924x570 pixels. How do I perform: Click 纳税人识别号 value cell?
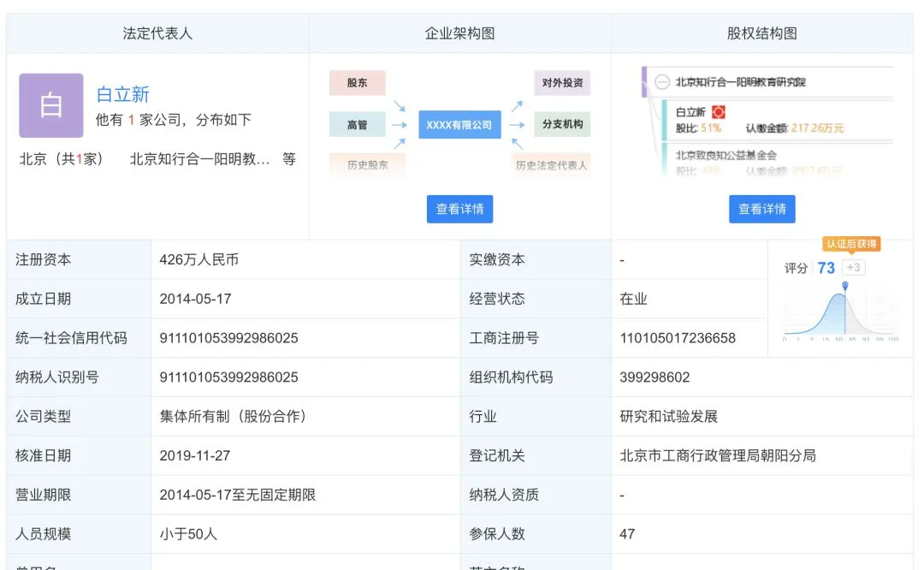click(x=305, y=377)
